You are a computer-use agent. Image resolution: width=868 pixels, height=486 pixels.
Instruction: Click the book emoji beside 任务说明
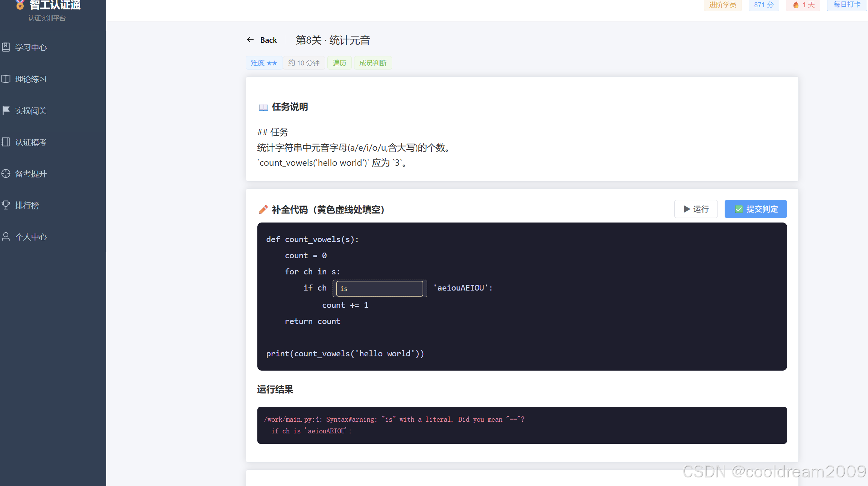tap(263, 107)
